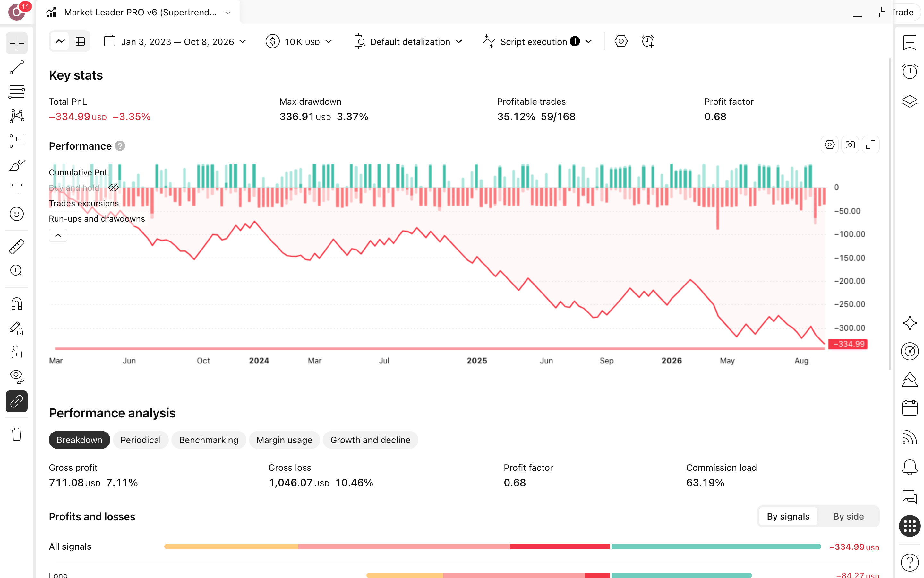Screen dimensions: 924x578
Task: Activate the zoom in tool
Action: tap(16, 271)
